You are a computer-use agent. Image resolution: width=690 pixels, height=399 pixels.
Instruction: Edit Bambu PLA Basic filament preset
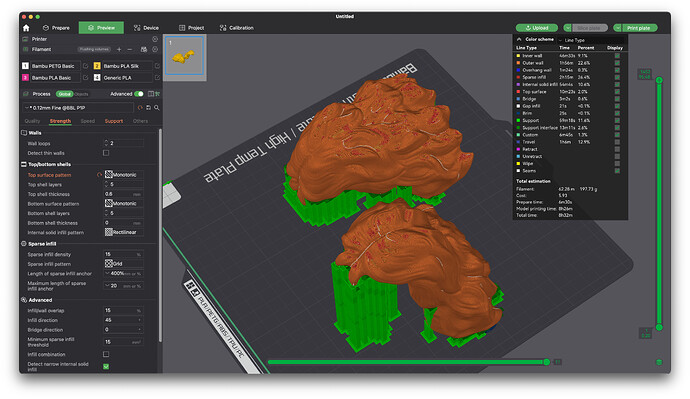click(85, 78)
